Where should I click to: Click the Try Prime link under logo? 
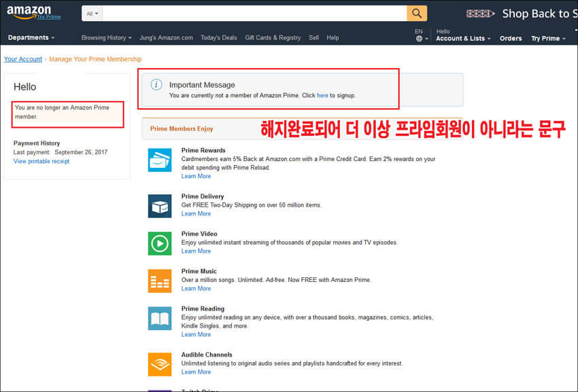pos(49,17)
